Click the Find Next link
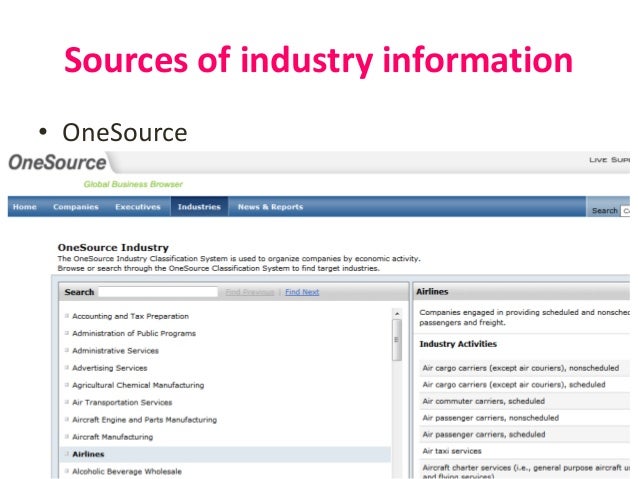Screen dimensions: 638x479 click(x=302, y=292)
